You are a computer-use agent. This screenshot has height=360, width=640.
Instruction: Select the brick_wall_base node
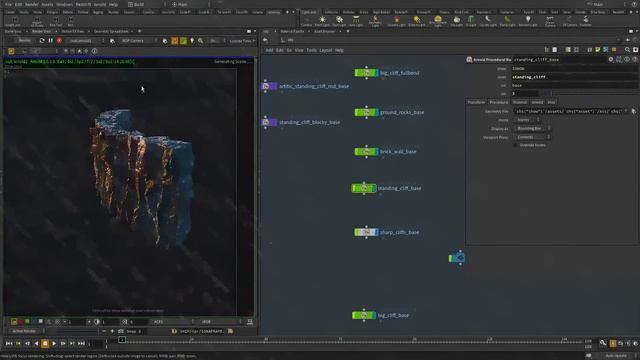(x=366, y=151)
